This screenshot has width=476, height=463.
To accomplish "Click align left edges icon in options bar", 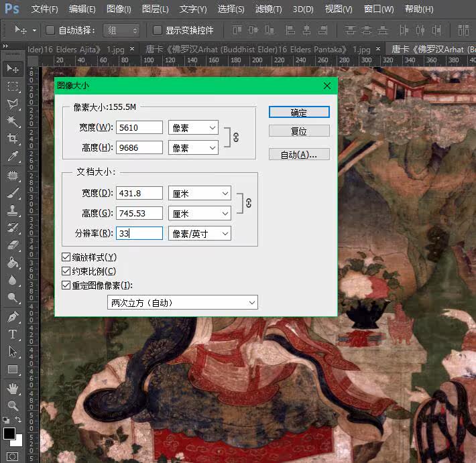I will click(290, 30).
